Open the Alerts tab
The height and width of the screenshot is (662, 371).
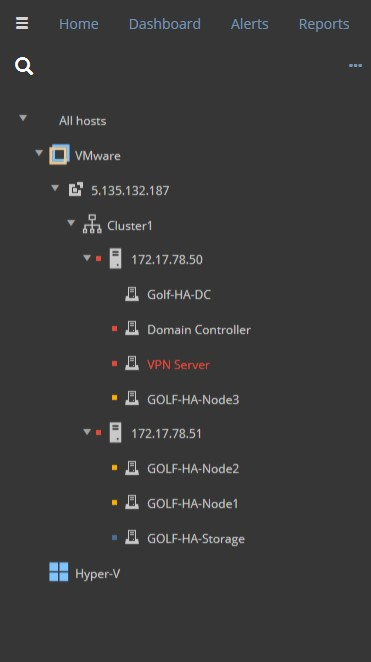[249, 24]
